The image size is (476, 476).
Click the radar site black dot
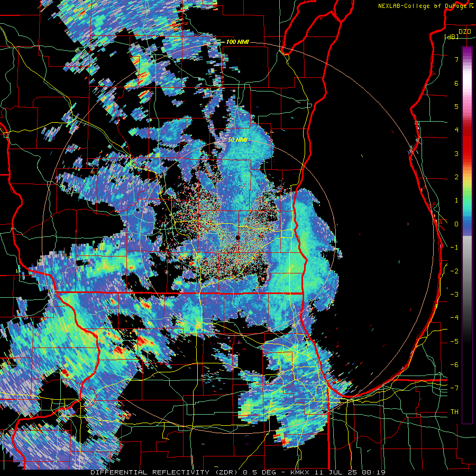(237, 237)
